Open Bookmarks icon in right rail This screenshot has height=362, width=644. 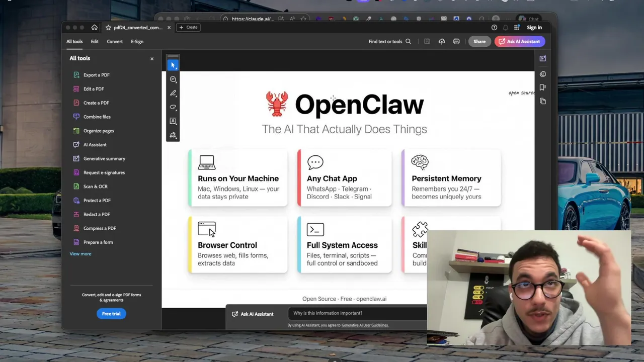click(x=542, y=87)
